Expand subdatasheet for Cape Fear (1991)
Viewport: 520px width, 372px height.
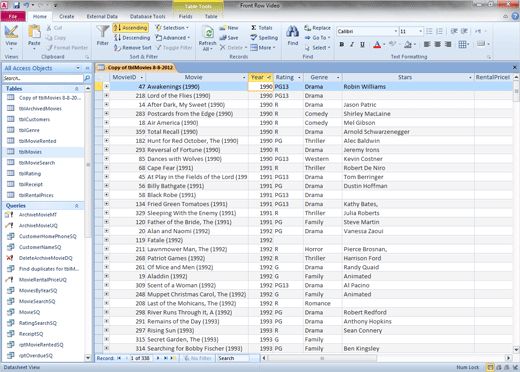pyautogui.click(x=106, y=167)
